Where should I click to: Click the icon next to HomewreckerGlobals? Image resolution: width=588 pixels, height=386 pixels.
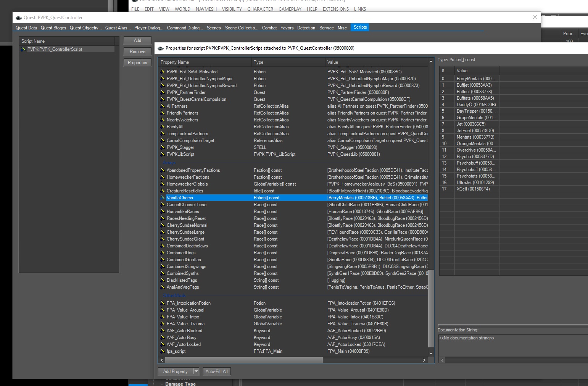click(x=162, y=184)
